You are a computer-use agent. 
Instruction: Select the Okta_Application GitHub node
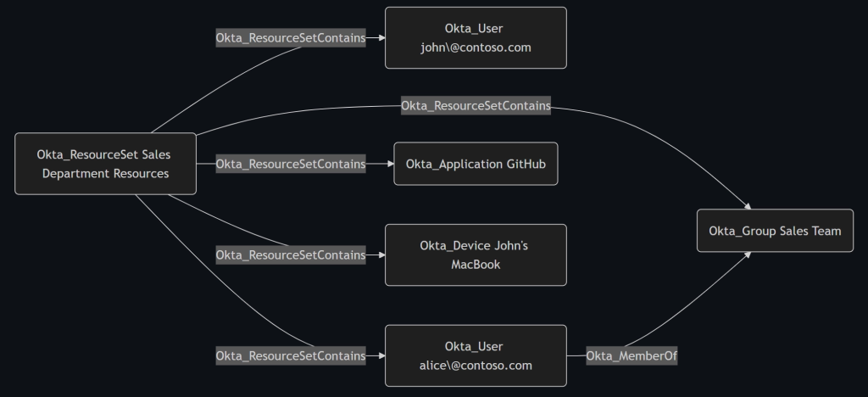[x=476, y=164]
